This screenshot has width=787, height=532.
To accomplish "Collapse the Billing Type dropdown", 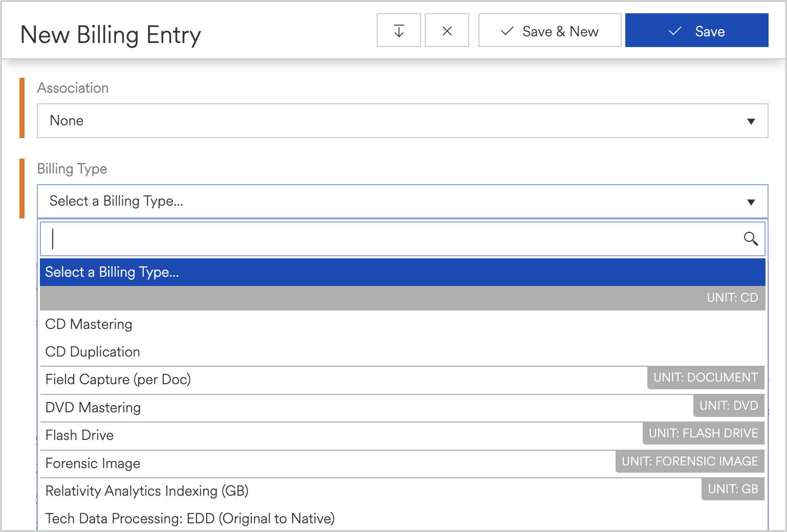I will tap(402, 202).
